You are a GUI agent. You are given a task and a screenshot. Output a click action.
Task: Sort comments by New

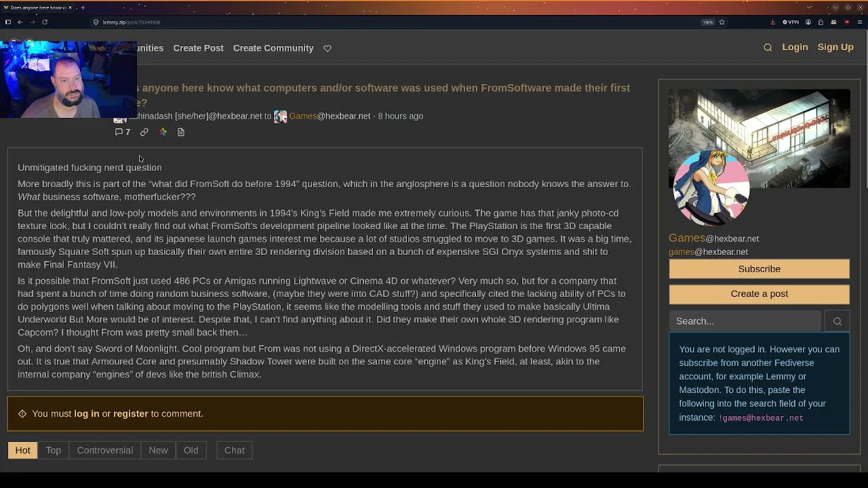pyautogui.click(x=158, y=450)
